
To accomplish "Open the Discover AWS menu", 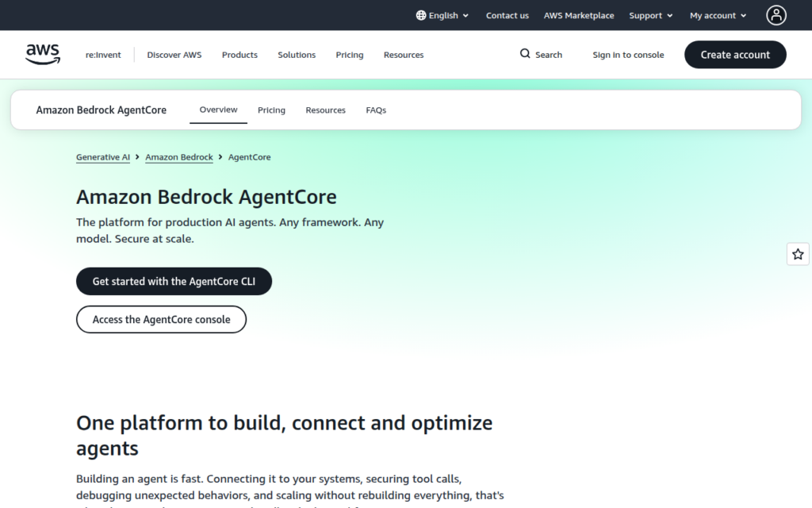I will click(x=174, y=55).
